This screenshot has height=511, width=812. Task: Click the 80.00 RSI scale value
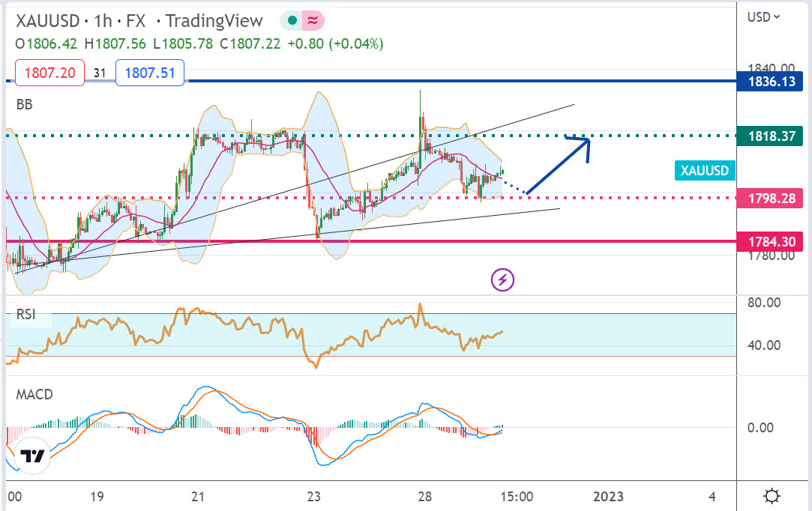coord(764,303)
